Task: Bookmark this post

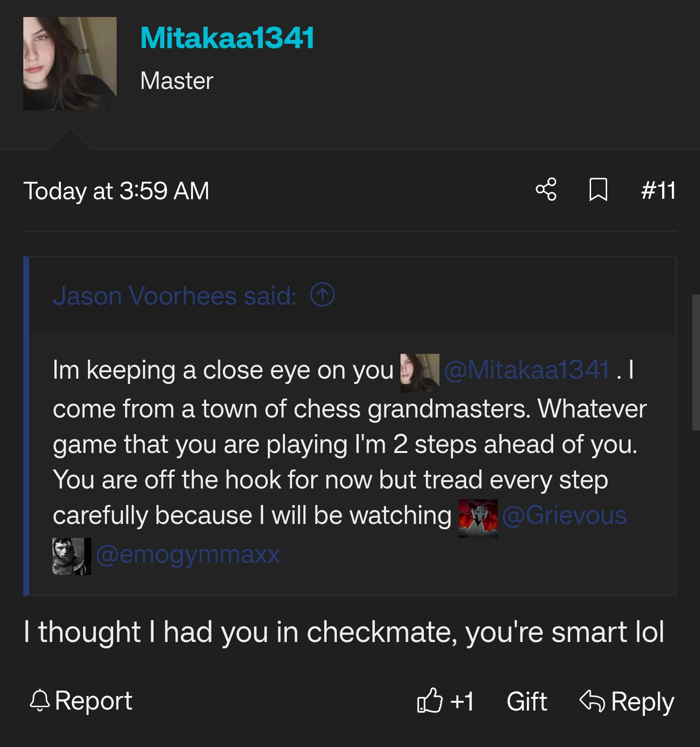Action: pos(598,190)
